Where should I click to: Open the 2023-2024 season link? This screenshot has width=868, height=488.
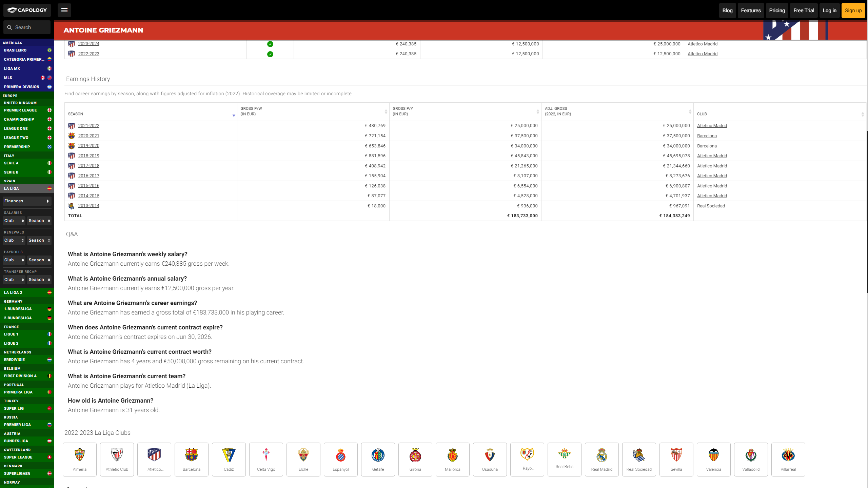pos(89,44)
